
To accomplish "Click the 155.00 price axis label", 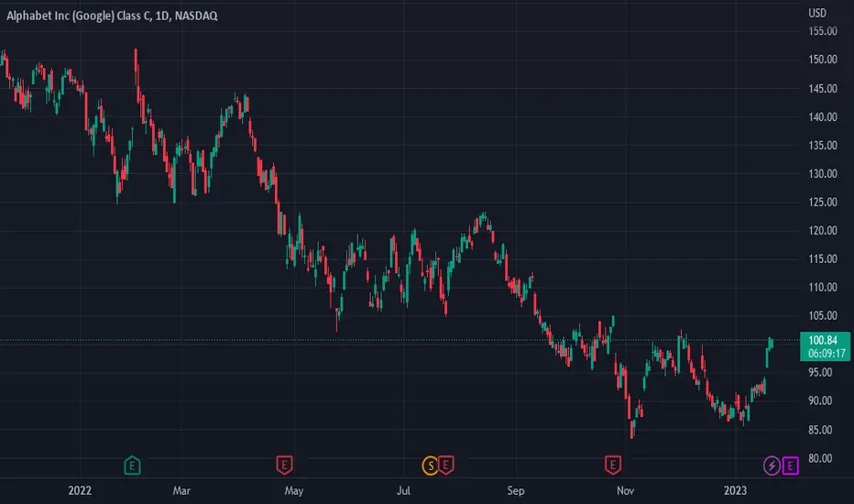I will click(823, 31).
